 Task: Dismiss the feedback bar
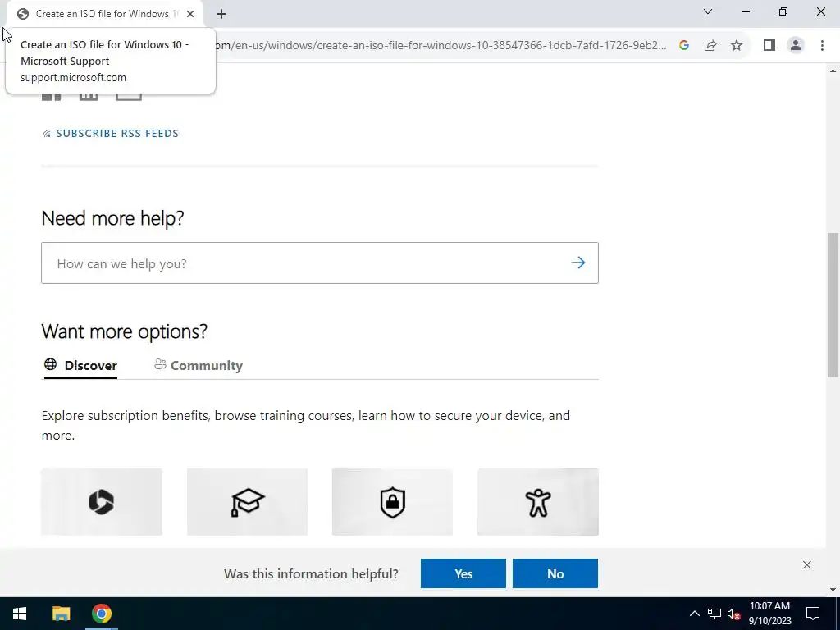tap(807, 564)
